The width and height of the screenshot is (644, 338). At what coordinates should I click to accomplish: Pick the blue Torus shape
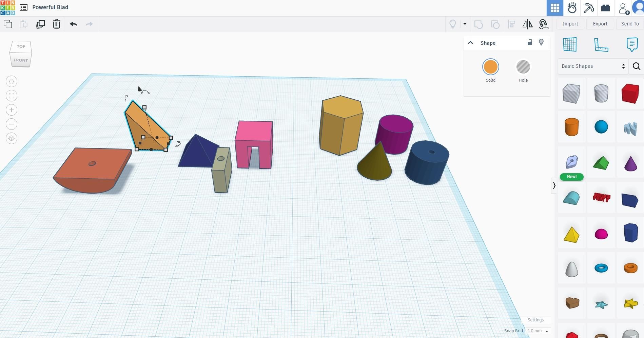[601, 268]
